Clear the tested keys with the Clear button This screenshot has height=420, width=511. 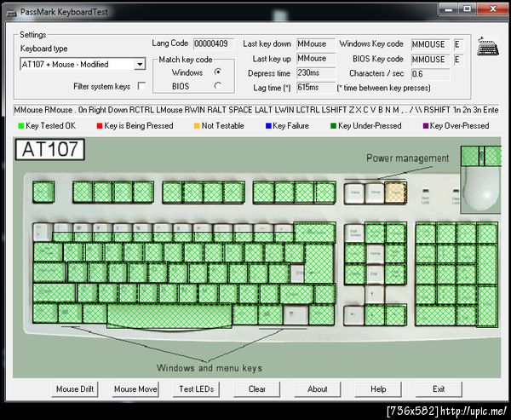257,389
